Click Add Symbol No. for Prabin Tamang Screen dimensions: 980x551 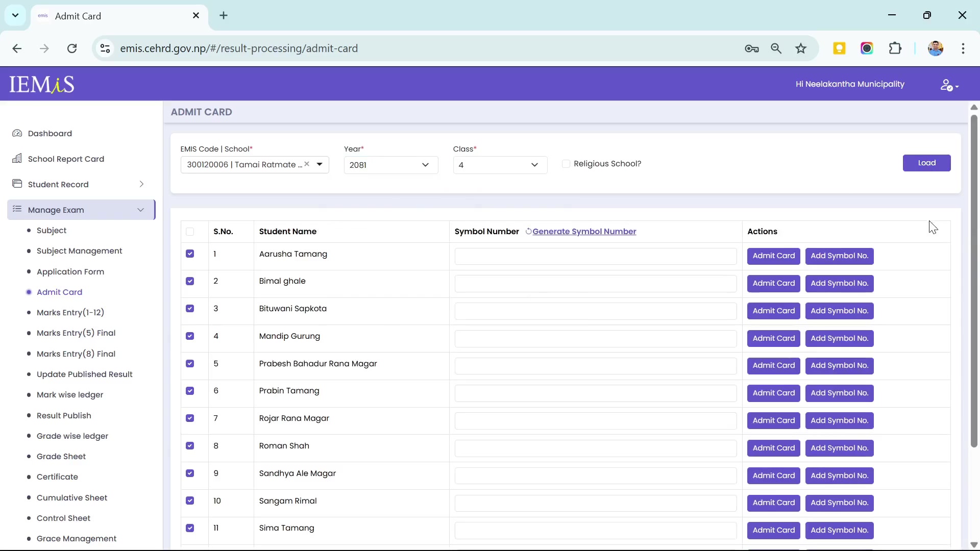point(839,393)
